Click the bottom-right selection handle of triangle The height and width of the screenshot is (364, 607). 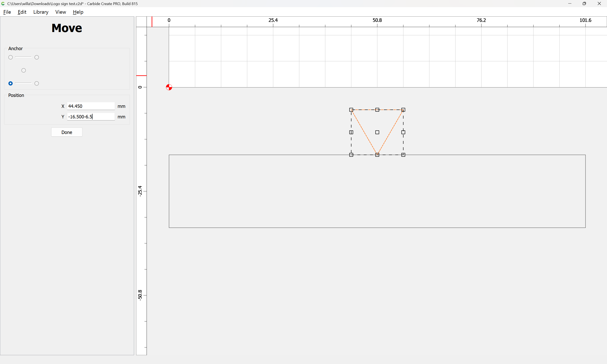pos(403,155)
